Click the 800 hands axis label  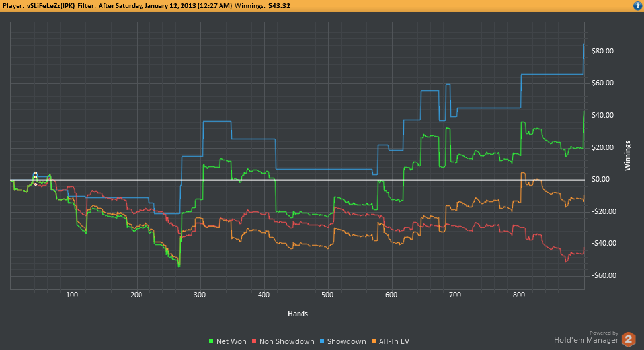tap(519, 295)
